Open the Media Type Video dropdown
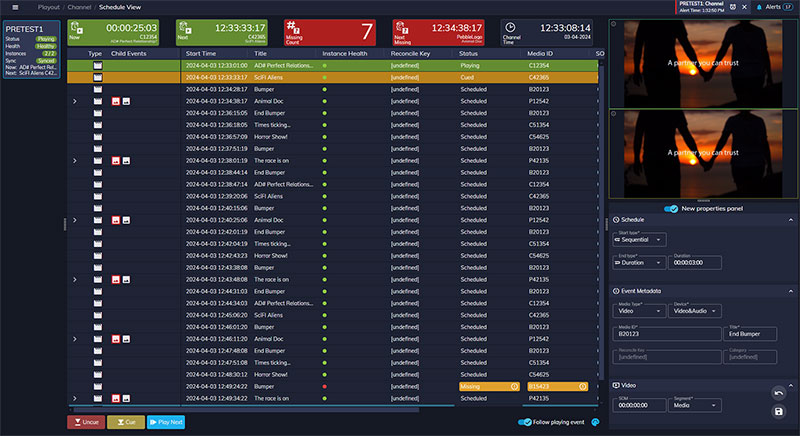This screenshot has height=436, width=800. point(635,311)
